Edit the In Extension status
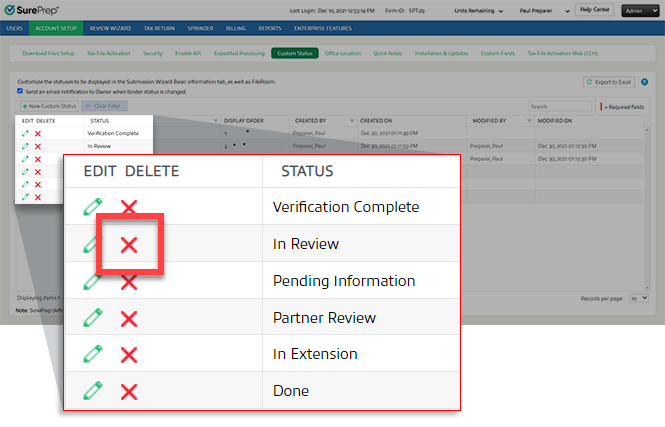 [93, 354]
